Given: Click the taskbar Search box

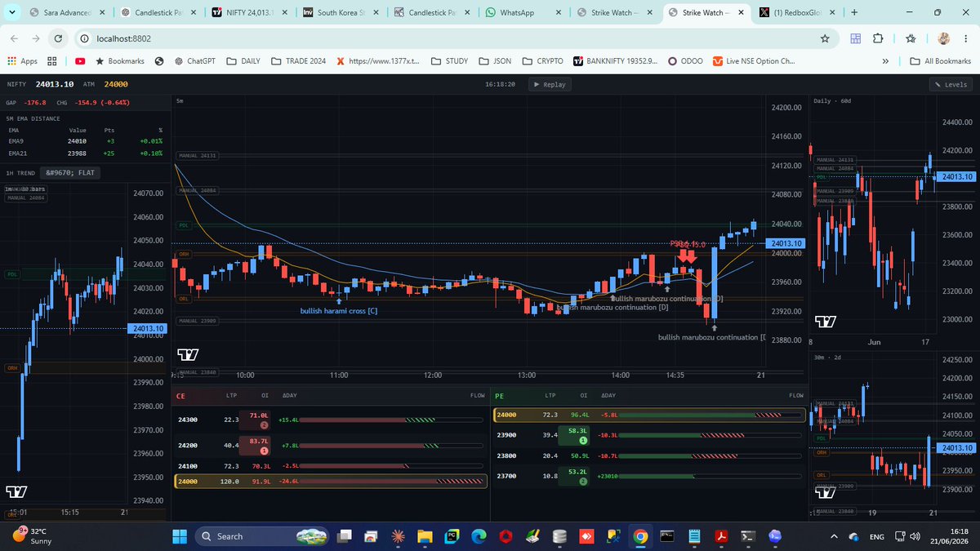Looking at the screenshot, I should click(261, 536).
